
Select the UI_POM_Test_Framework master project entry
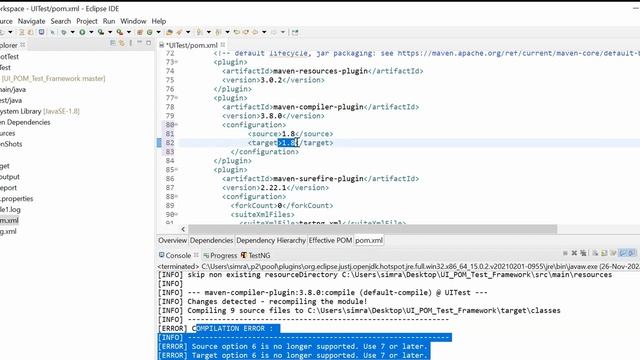click(53, 78)
